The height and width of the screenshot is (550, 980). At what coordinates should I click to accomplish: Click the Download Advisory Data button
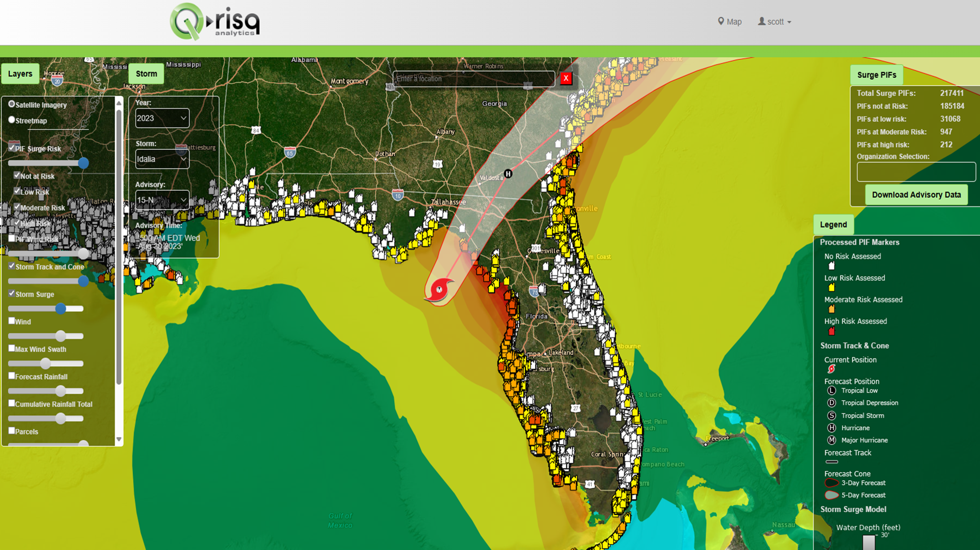click(x=916, y=195)
